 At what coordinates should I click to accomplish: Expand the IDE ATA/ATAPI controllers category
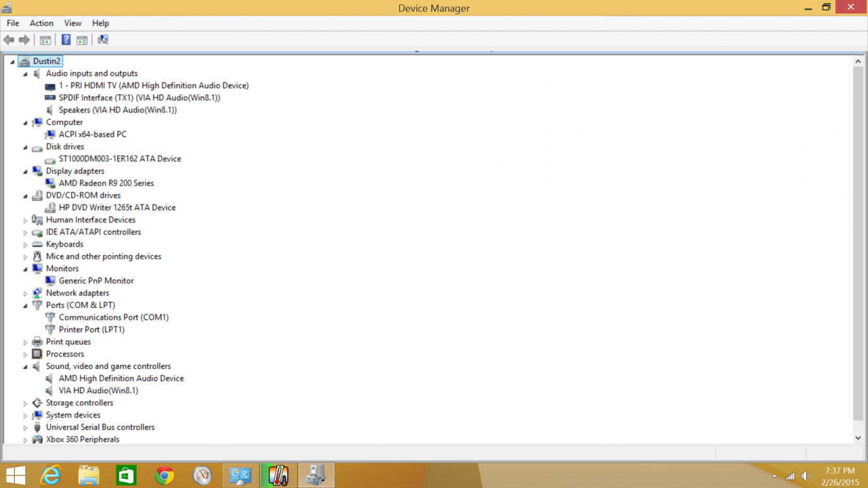25,232
